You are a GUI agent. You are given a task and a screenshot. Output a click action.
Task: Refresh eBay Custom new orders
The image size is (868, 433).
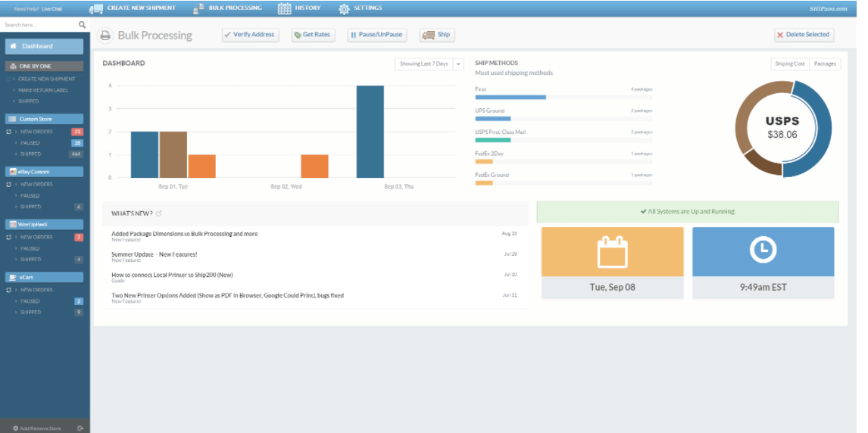point(8,184)
